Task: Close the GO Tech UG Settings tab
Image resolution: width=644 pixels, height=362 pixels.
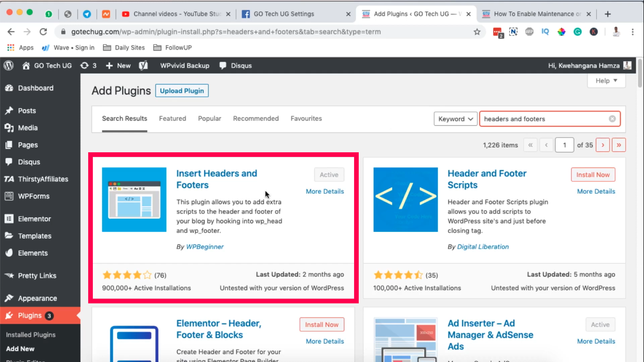Action: (x=348, y=14)
